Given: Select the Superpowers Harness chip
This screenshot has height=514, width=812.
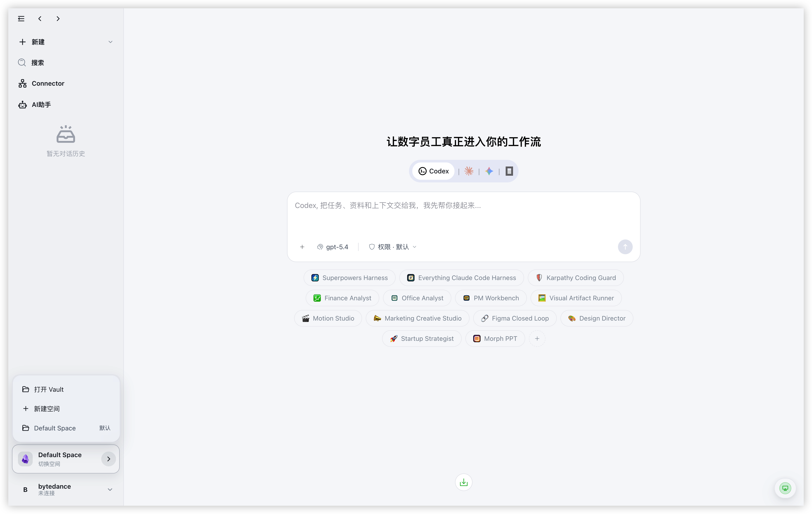Looking at the screenshot, I should pyautogui.click(x=349, y=278).
